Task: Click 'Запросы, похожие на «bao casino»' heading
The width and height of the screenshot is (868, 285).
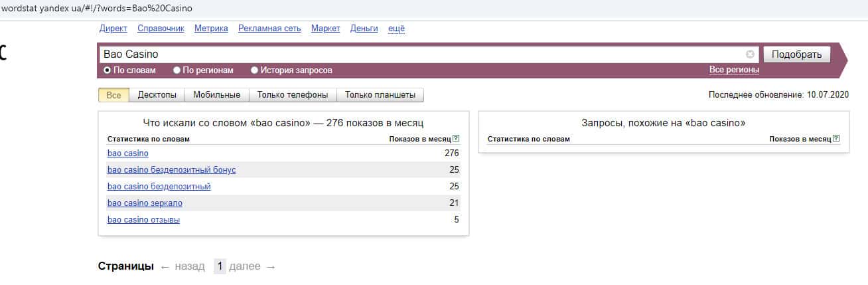Action: 663,123
